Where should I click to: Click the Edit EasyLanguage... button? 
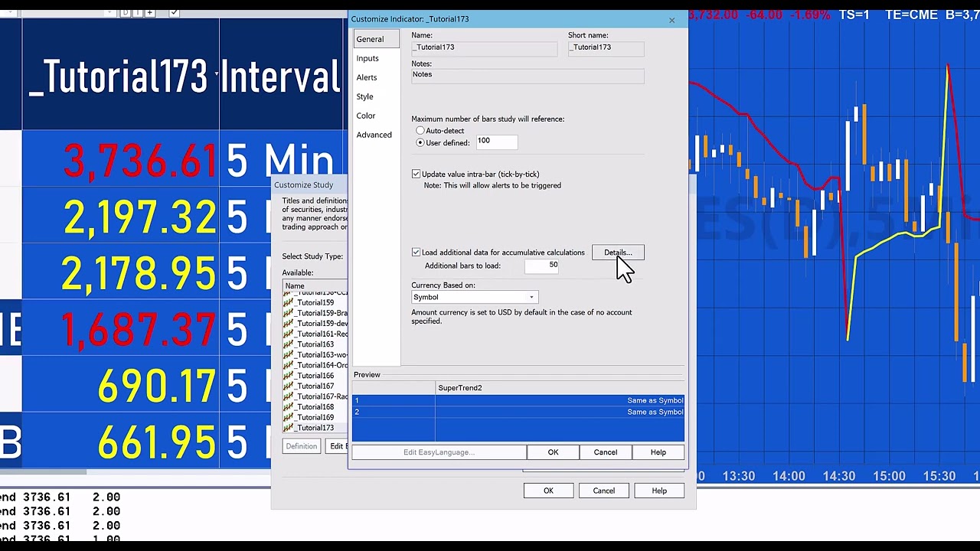[439, 452]
